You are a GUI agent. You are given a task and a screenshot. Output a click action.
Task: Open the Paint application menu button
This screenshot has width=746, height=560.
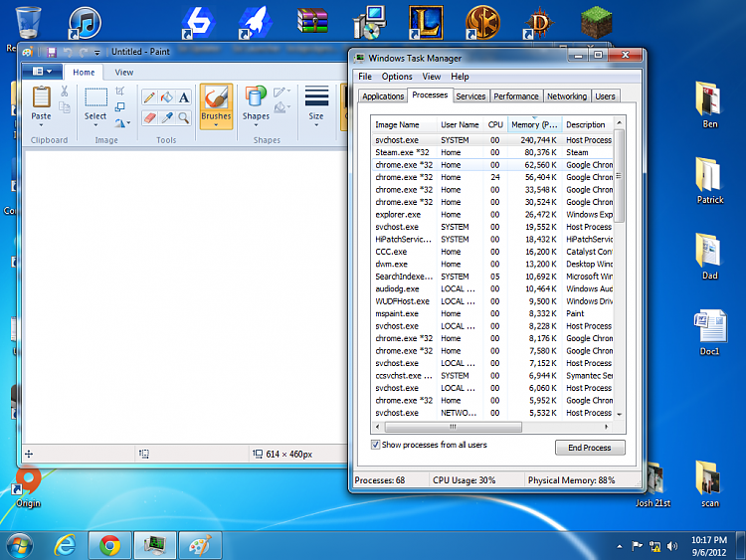42,72
